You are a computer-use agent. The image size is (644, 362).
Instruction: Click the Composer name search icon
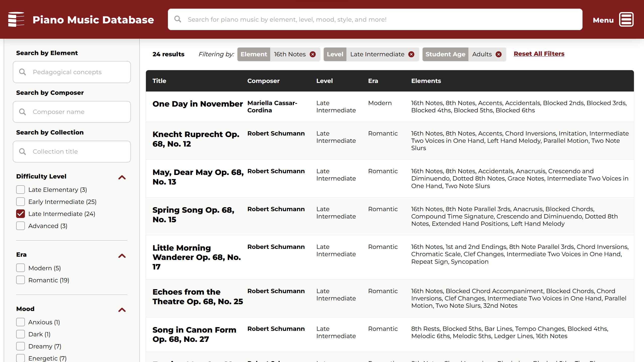click(x=23, y=112)
